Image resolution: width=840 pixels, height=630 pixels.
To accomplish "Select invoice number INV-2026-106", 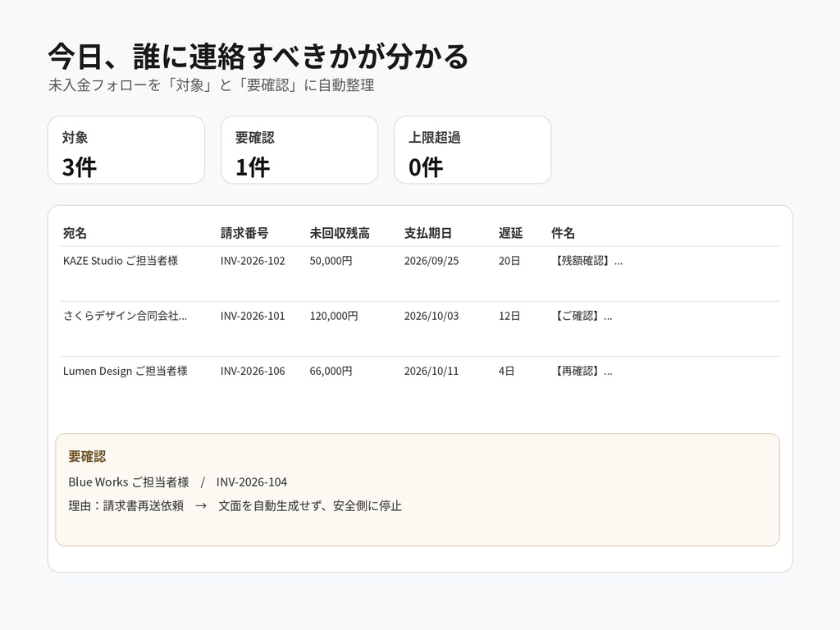I will tap(253, 372).
